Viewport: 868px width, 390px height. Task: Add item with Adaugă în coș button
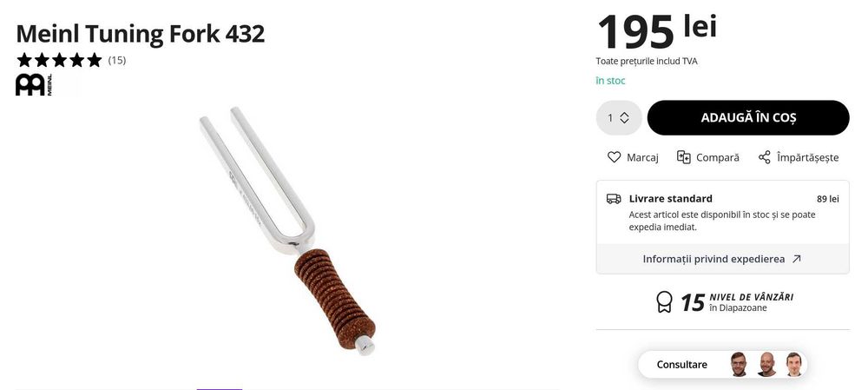pos(748,117)
